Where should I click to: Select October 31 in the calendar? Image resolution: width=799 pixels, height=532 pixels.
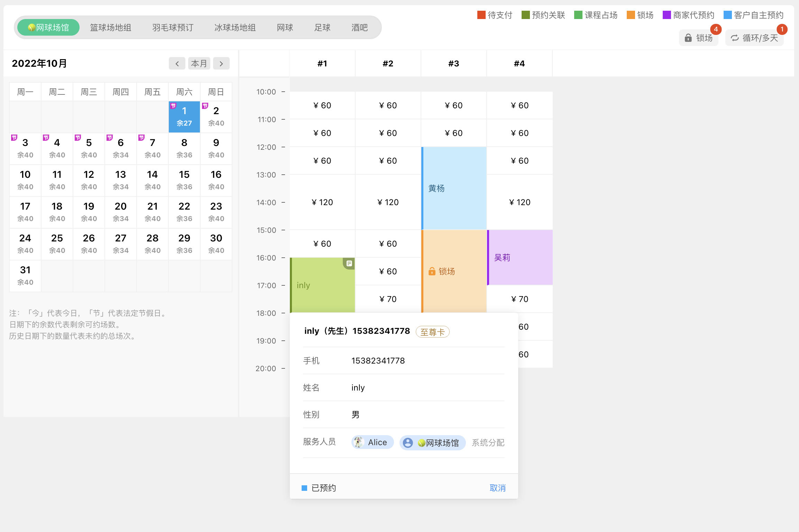25,276
